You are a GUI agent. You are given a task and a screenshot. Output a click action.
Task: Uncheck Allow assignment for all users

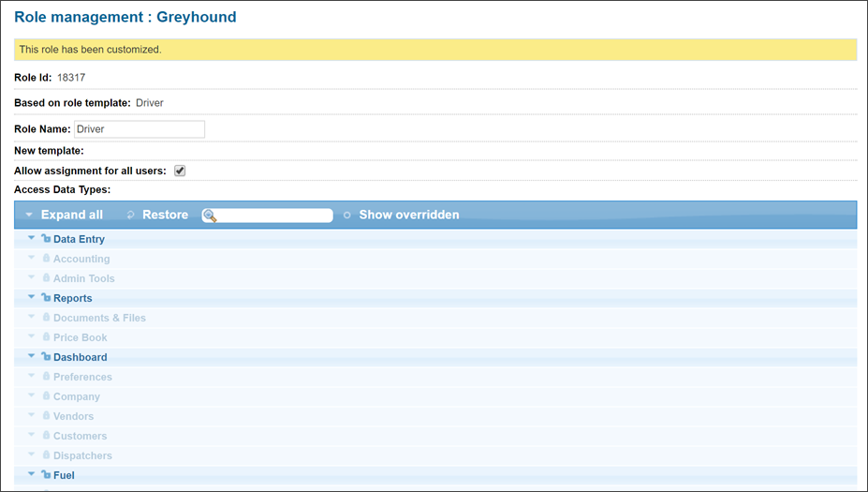coord(180,171)
